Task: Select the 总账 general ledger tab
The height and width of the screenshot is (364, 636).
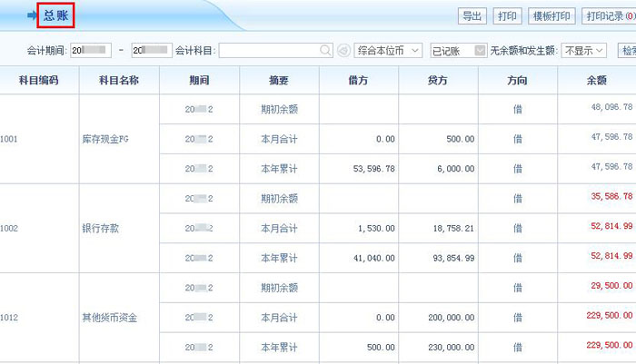Action: [x=55, y=15]
